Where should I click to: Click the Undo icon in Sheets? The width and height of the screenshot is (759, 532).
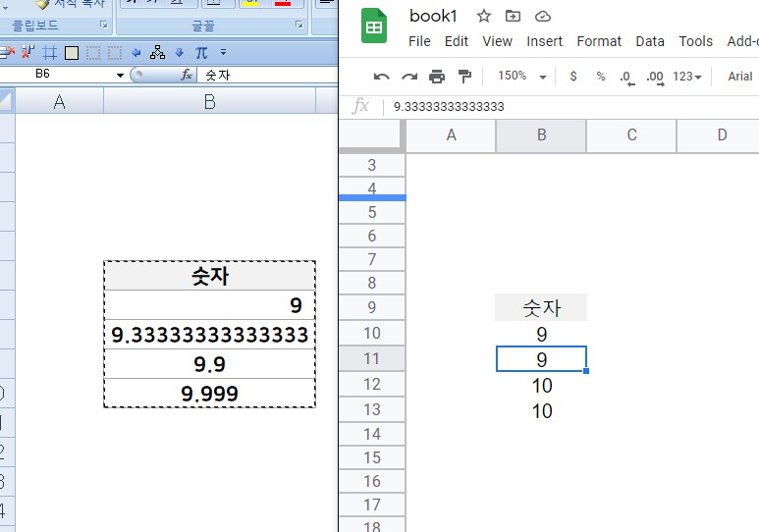click(x=381, y=77)
